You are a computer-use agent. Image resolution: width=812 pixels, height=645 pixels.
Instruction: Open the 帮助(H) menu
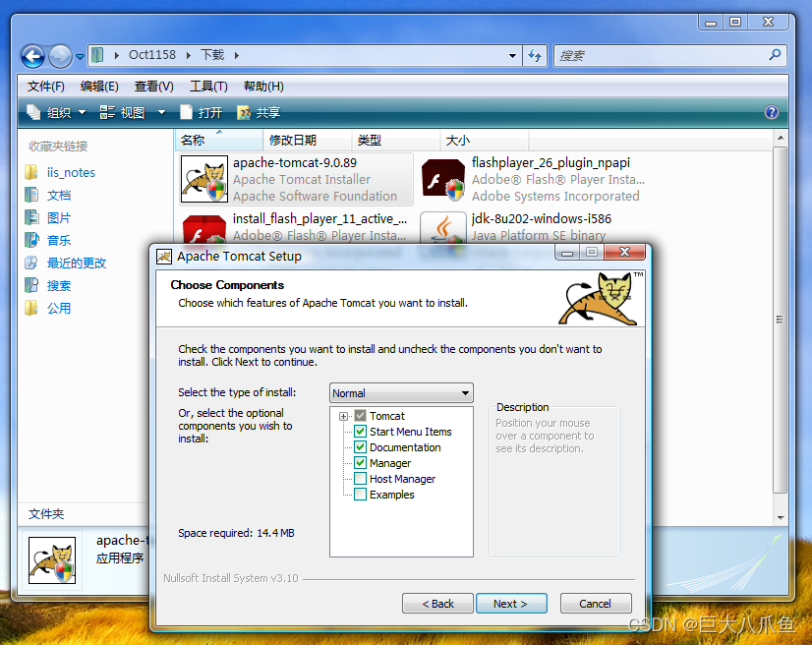pos(263,87)
